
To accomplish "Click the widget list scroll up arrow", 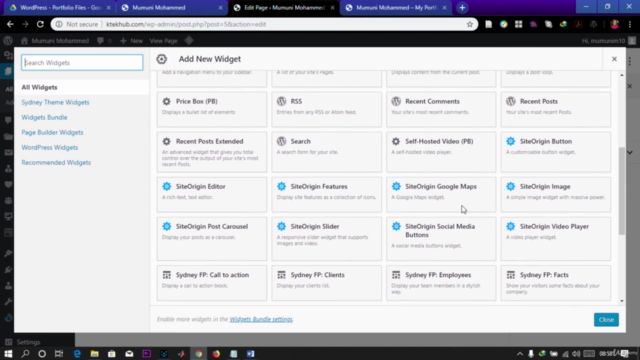I will coord(622,75).
